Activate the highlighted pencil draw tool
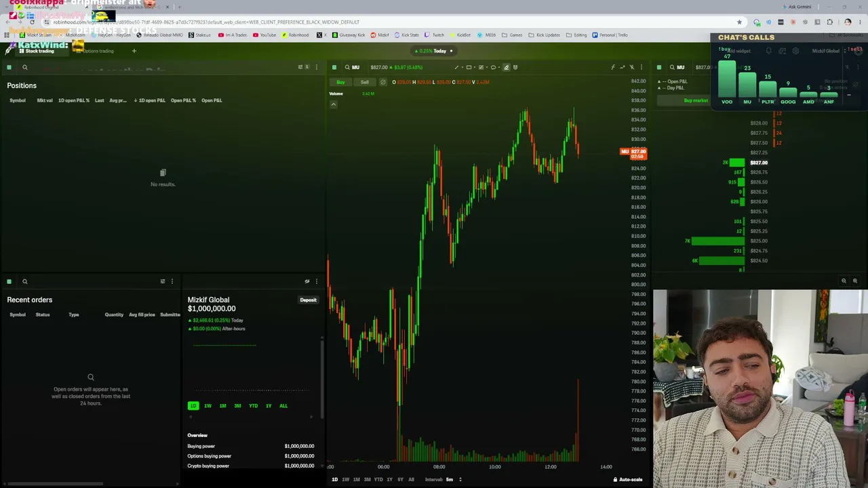This screenshot has height=488, width=868. click(x=506, y=67)
